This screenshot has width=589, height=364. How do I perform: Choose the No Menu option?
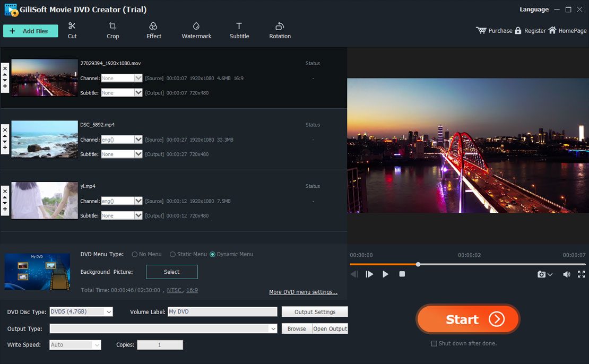[134, 254]
